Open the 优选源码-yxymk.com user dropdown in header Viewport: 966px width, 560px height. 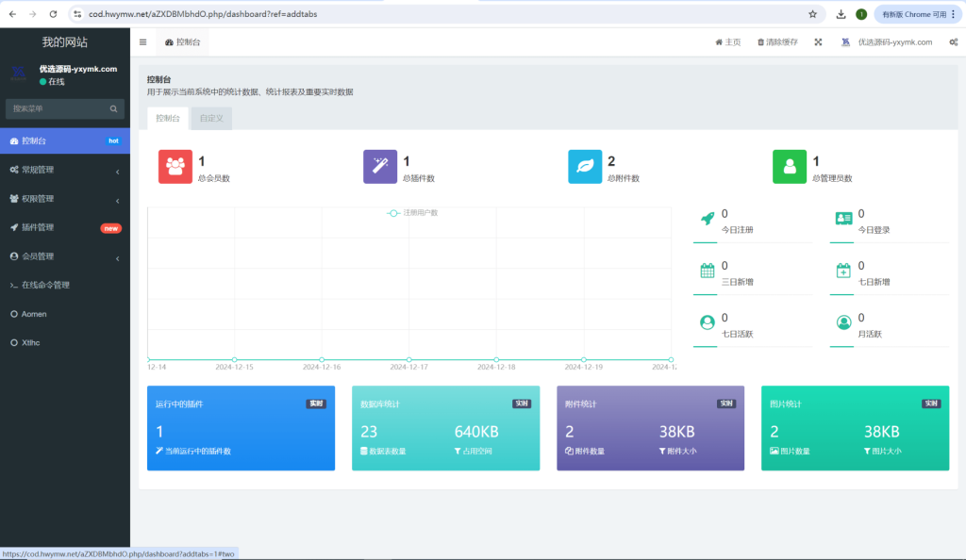(x=887, y=42)
